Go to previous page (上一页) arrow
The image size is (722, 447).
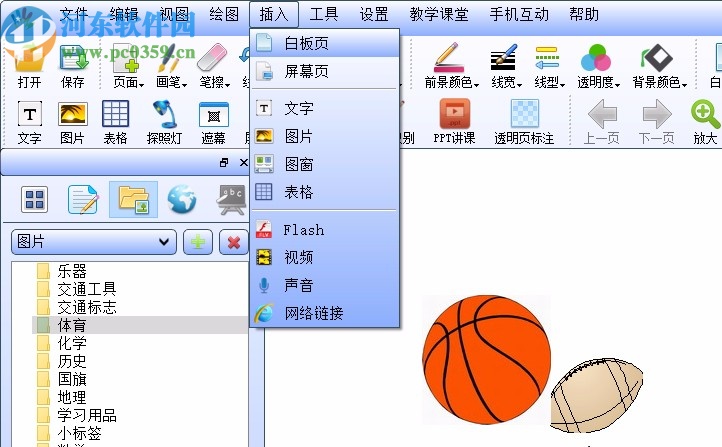pos(601,122)
